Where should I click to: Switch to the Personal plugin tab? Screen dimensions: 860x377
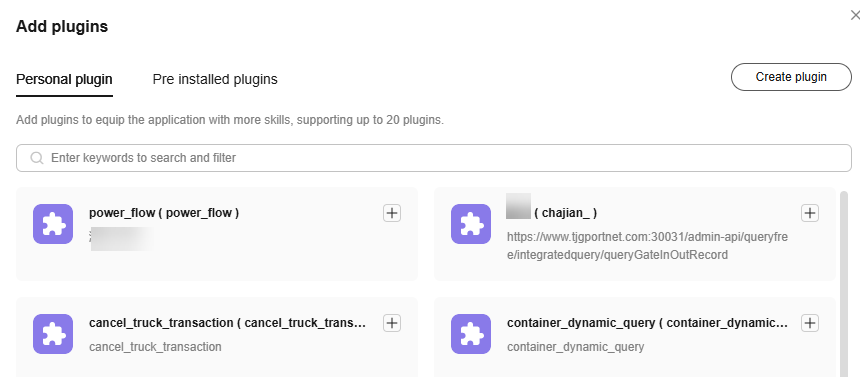(x=64, y=80)
